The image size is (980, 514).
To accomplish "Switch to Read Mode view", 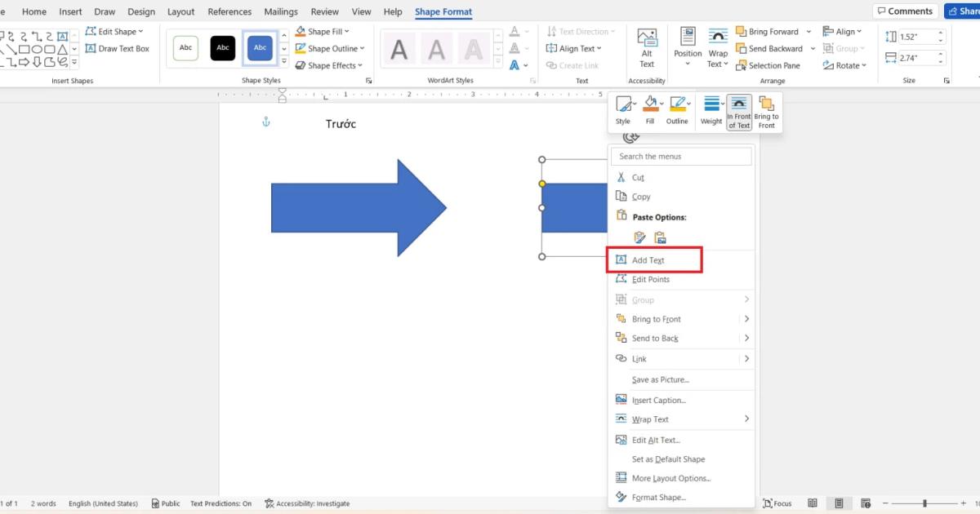I will pos(813,503).
